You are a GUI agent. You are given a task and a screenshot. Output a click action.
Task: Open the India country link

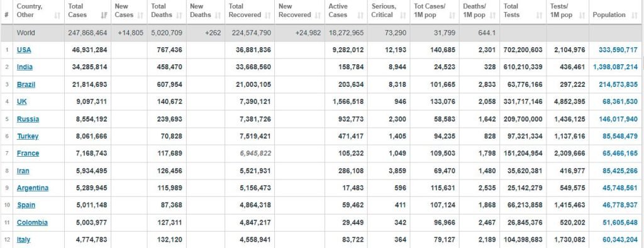tap(25, 67)
